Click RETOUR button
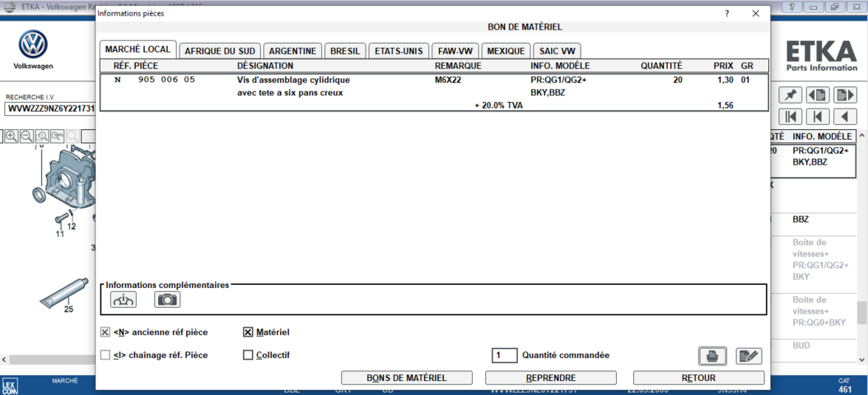The width and height of the screenshot is (868, 395). 698,378
